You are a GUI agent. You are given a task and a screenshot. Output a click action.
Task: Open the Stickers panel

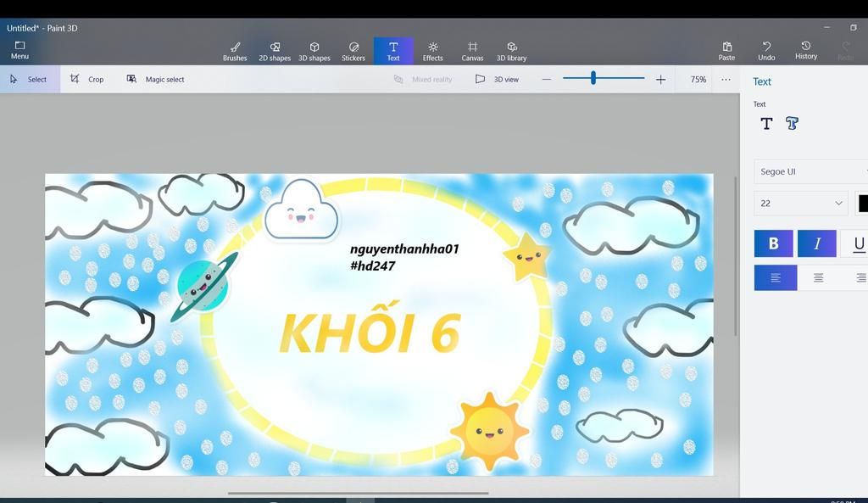(353, 51)
